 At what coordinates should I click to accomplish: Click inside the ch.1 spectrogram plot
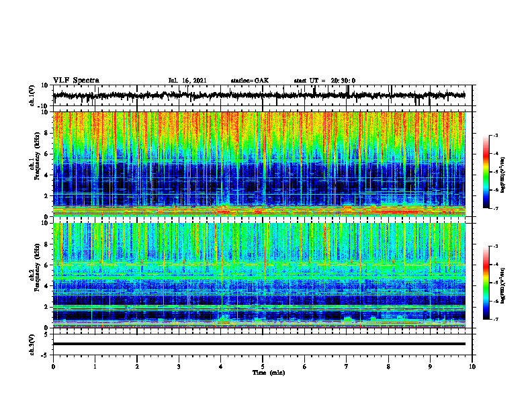[259, 164]
